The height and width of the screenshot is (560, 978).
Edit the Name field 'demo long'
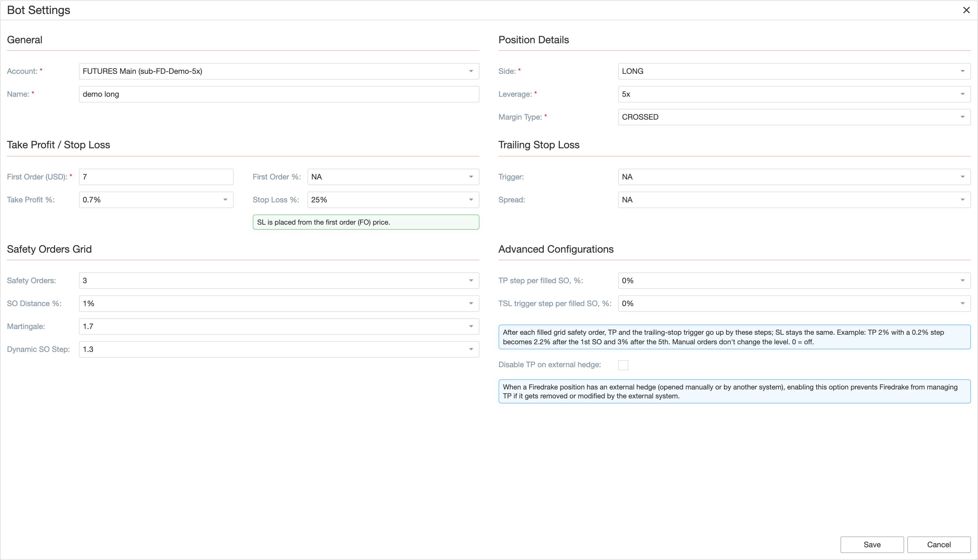[x=279, y=94]
